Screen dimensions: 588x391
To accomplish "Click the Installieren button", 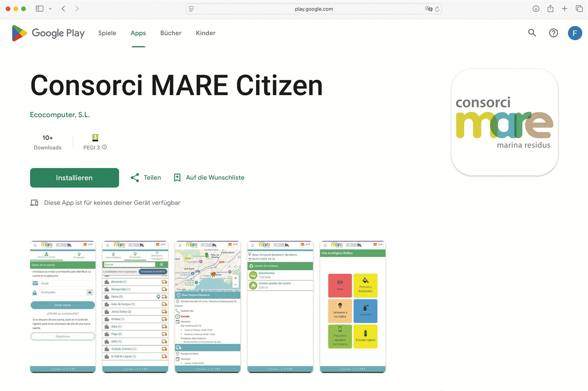I will pos(75,178).
